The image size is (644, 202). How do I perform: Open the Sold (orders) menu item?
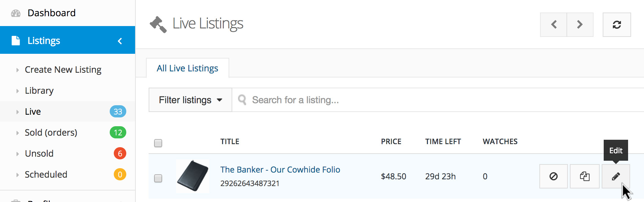tap(51, 133)
